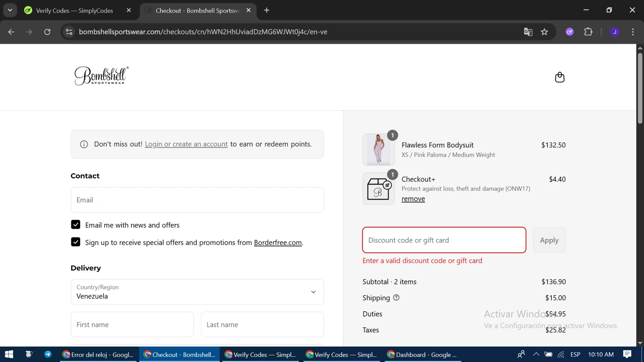The width and height of the screenshot is (644, 362).
Task: Click the Apply discount button
Action: click(549, 240)
